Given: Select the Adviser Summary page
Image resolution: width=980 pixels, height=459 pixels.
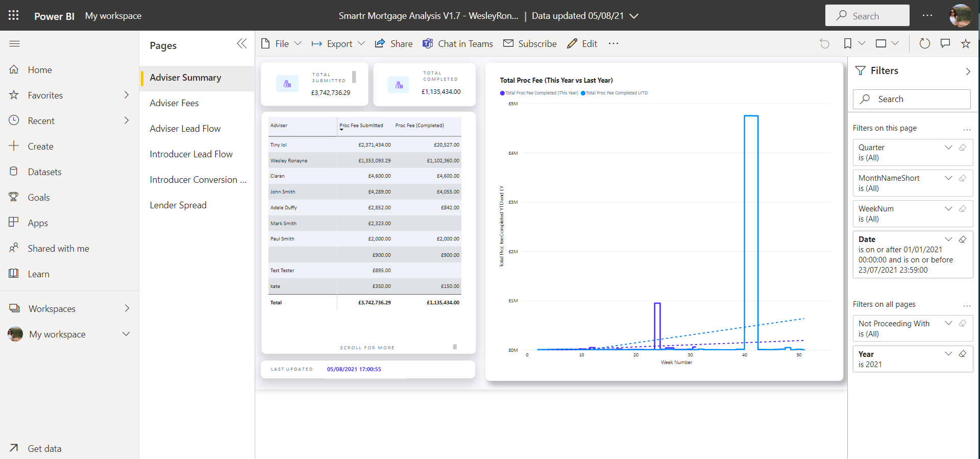Looking at the screenshot, I should point(197,78).
